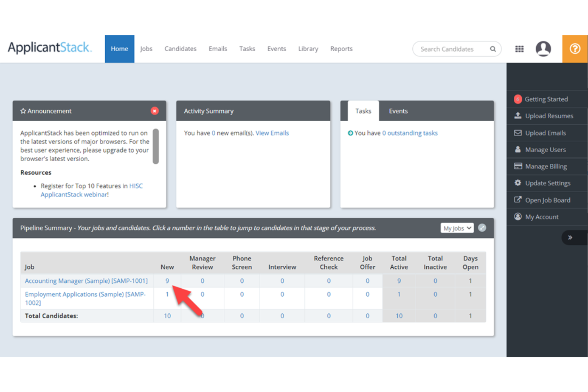
Task: Click the Update Settings sidebar label
Action: [x=548, y=183]
